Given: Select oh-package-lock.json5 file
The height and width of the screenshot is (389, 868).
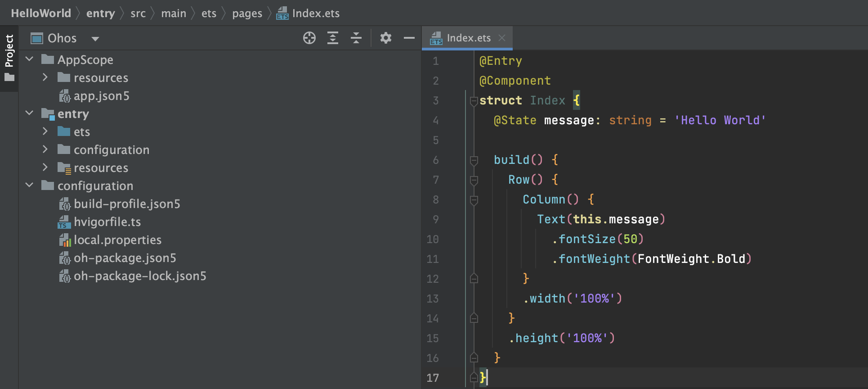Looking at the screenshot, I should pyautogui.click(x=140, y=276).
